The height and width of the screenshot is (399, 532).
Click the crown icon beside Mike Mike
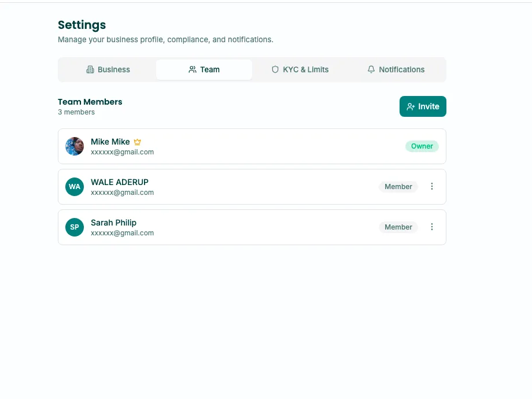point(138,142)
